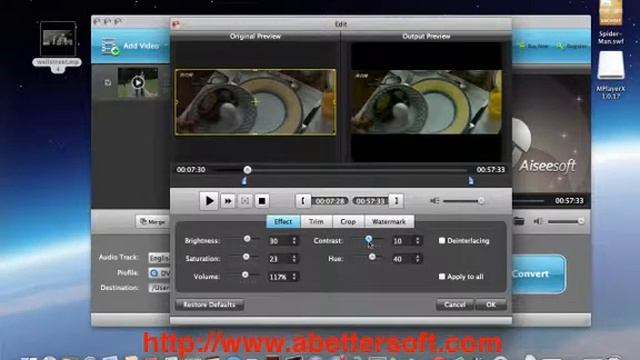Click the Restore Defaults button

(x=209, y=305)
